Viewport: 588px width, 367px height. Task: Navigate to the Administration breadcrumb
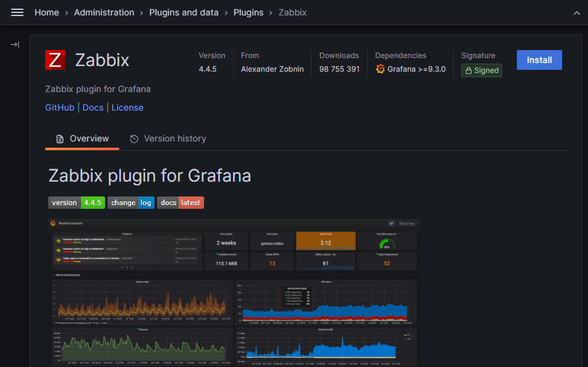pos(104,12)
